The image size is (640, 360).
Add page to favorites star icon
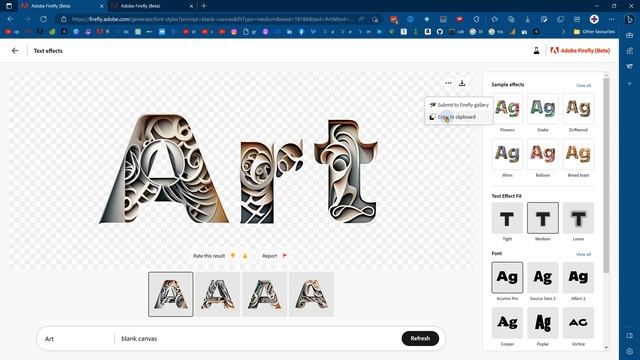(x=375, y=19)
